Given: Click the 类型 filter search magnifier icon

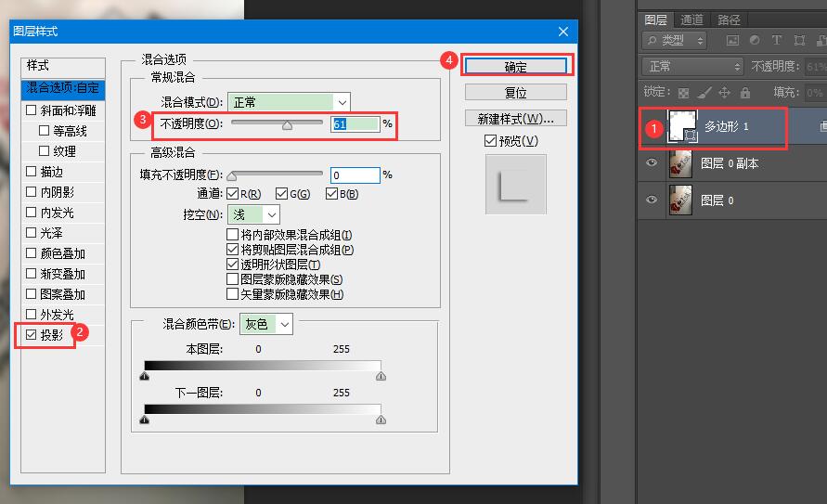Looking at the screenshot, I should [x=652, y=40].
